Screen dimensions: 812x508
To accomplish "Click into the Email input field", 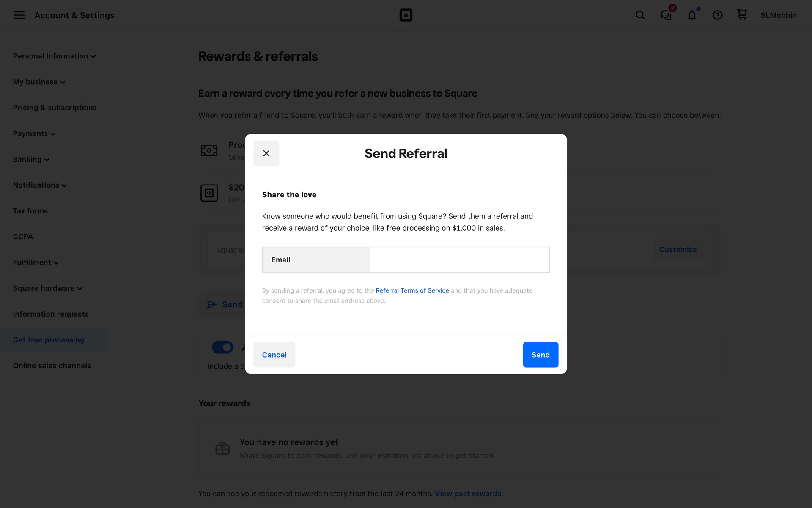I will pyautogui.click(x=459, y=260).
